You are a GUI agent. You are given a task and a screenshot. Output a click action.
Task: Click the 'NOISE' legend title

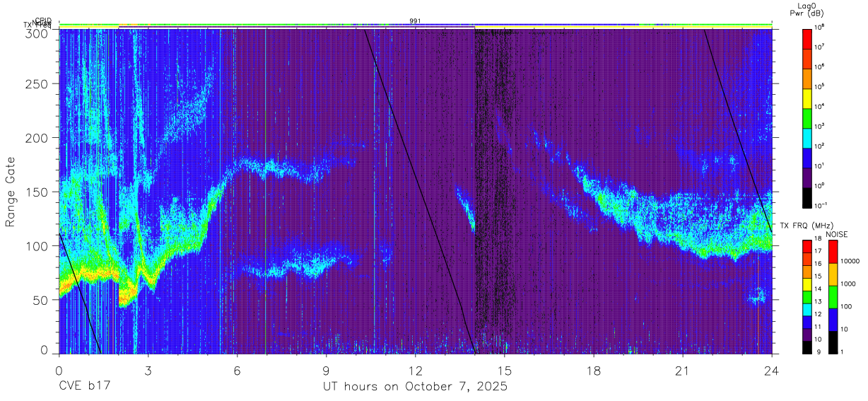coord(838,234)
